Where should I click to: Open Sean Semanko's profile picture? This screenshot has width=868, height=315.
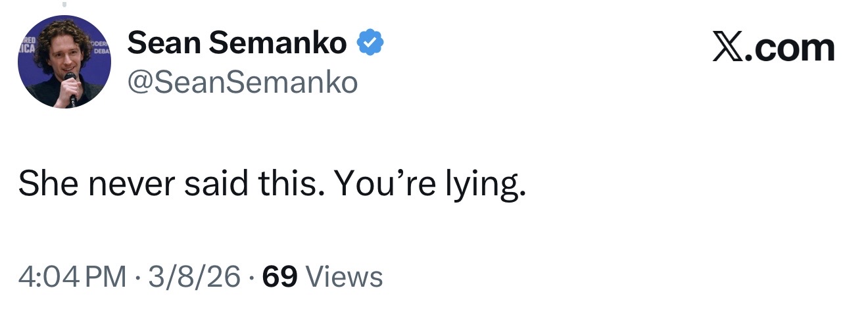[x=64, y=62]
